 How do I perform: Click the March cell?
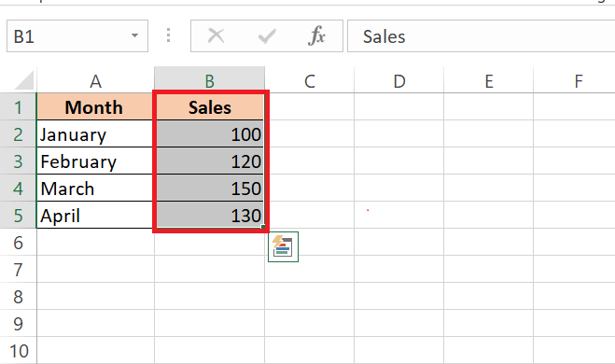[94, 189]
